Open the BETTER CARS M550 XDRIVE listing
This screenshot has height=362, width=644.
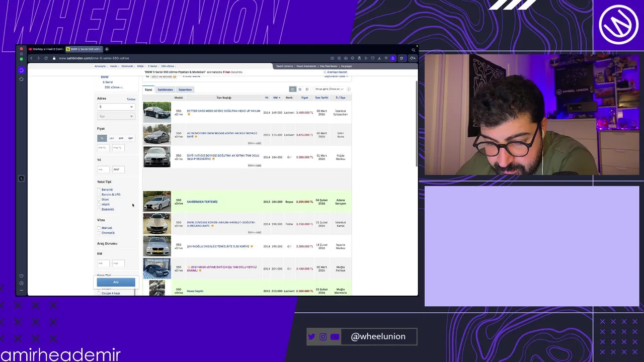[x=223, y=111]
